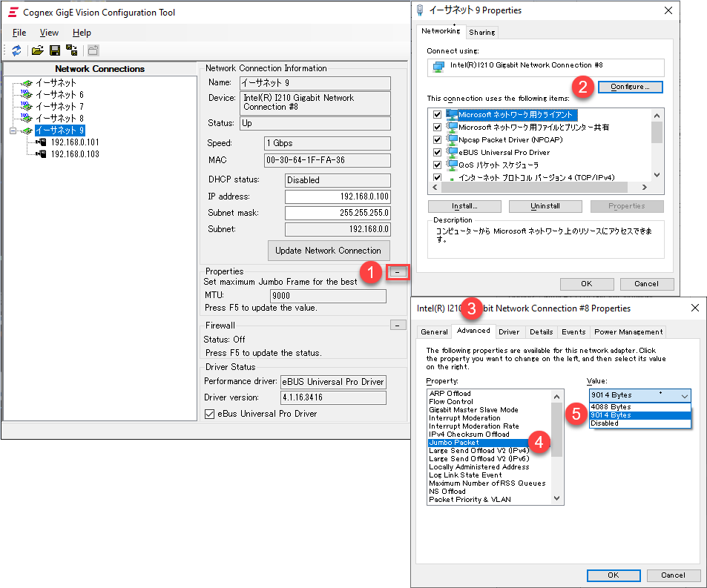Toggle the eBus Universal Pro Driver checkbox
The width and height of the screenshot is (707, 588).
pos(209,414)
